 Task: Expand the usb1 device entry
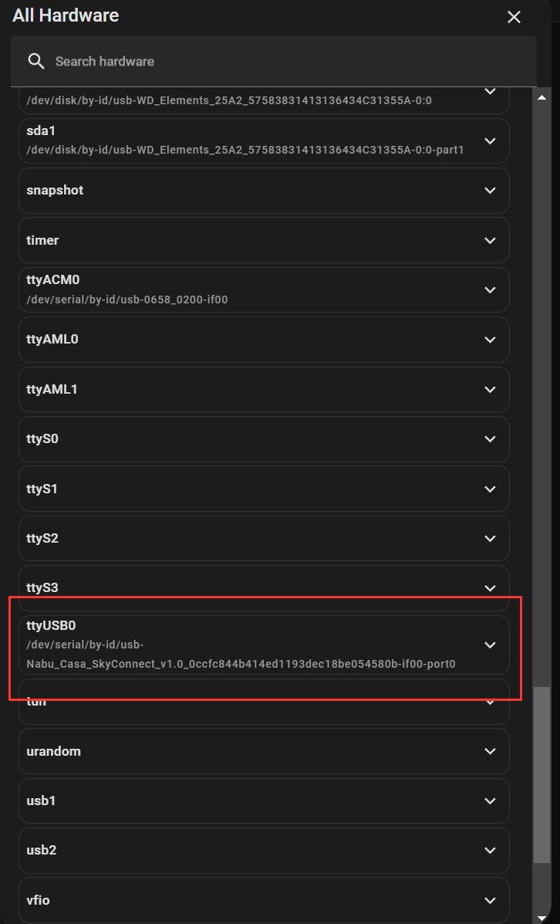point(490,800)
